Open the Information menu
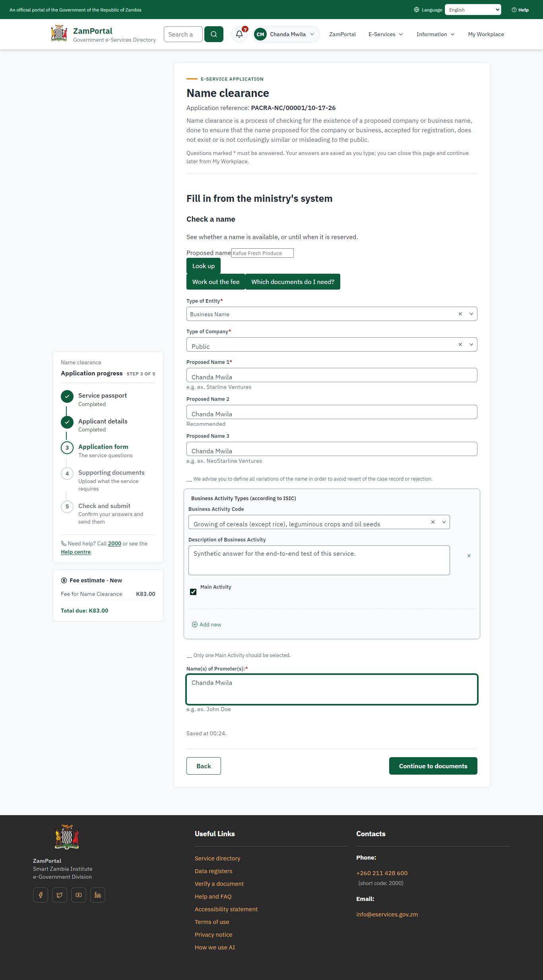Image resolution: width=543 pixels, height=980 pixels. 436,34
